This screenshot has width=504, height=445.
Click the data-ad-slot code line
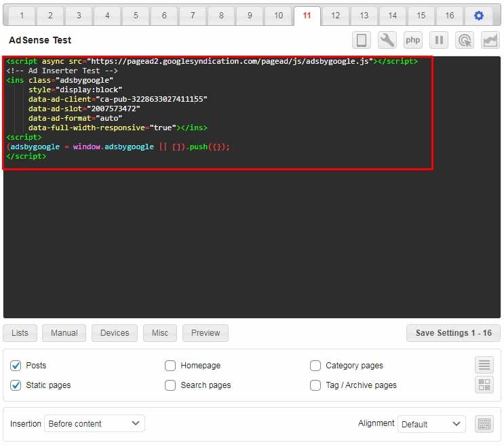(x=84, y=109)
